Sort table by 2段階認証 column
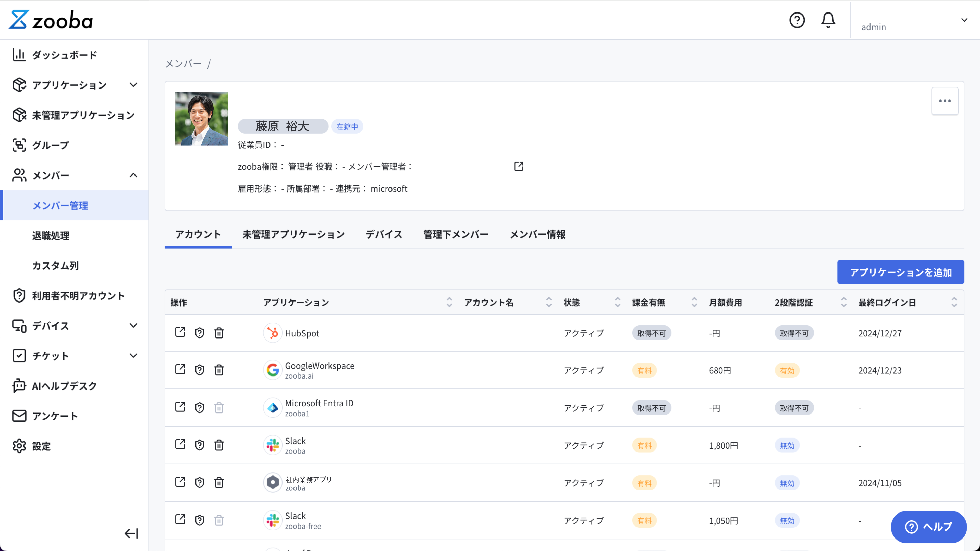 [843, 302]
